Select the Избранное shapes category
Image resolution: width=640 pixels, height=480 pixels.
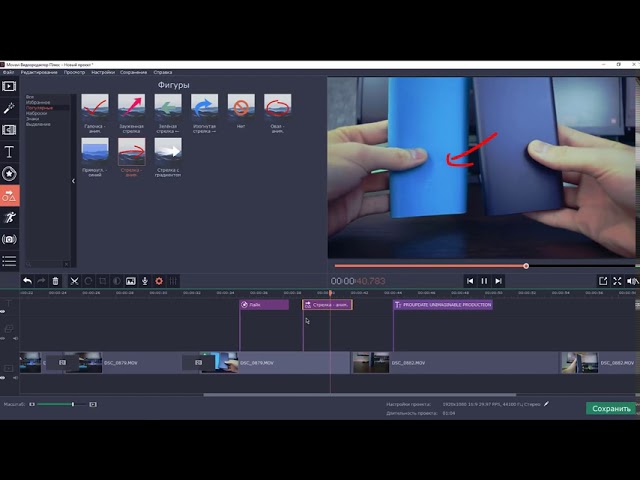(38, 102)
